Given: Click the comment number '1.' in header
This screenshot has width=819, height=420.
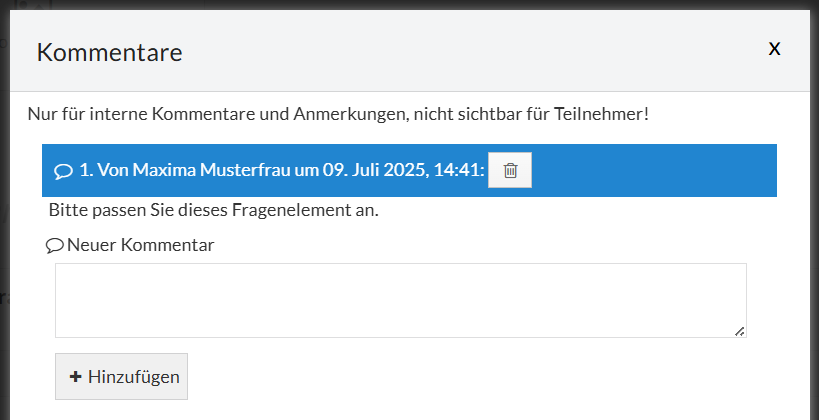Looking at the screenshot, I should [86, 170].
